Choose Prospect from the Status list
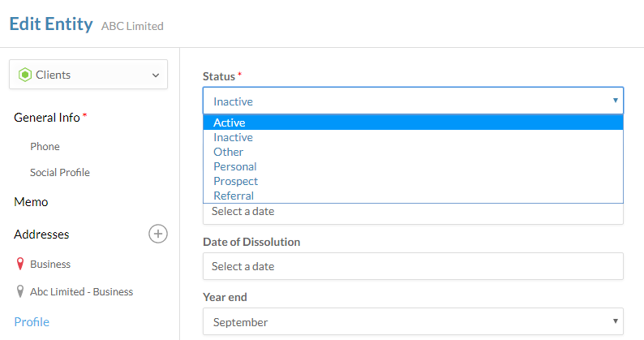The width and height of the screenshot is (644, 340). pyautogui.click(x=235, y=181)
